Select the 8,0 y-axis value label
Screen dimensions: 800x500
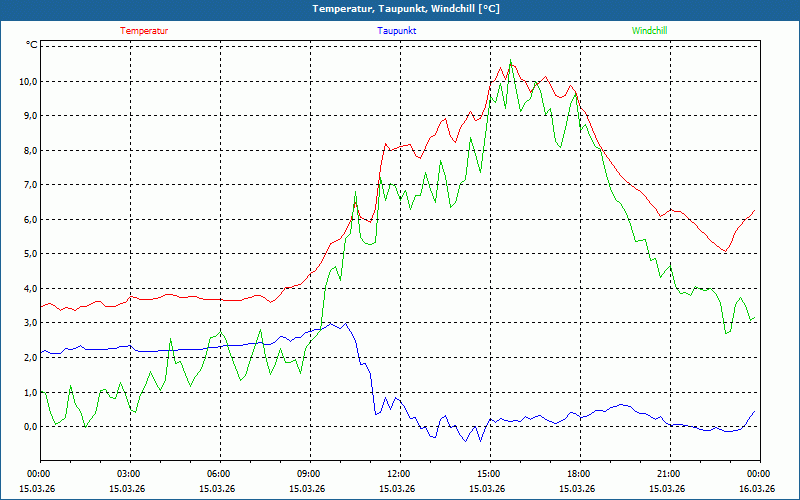click(x=28, y=151)
